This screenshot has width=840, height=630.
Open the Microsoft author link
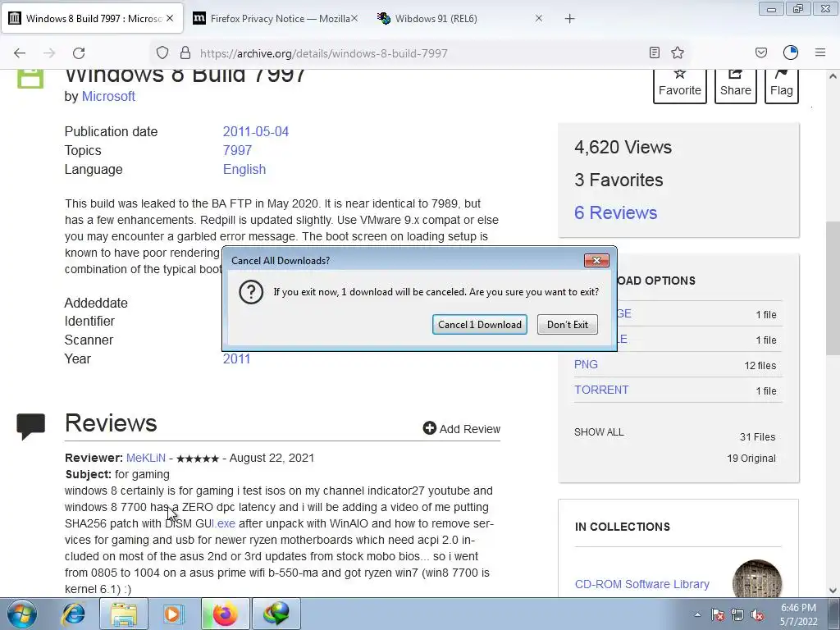point(108,97)
